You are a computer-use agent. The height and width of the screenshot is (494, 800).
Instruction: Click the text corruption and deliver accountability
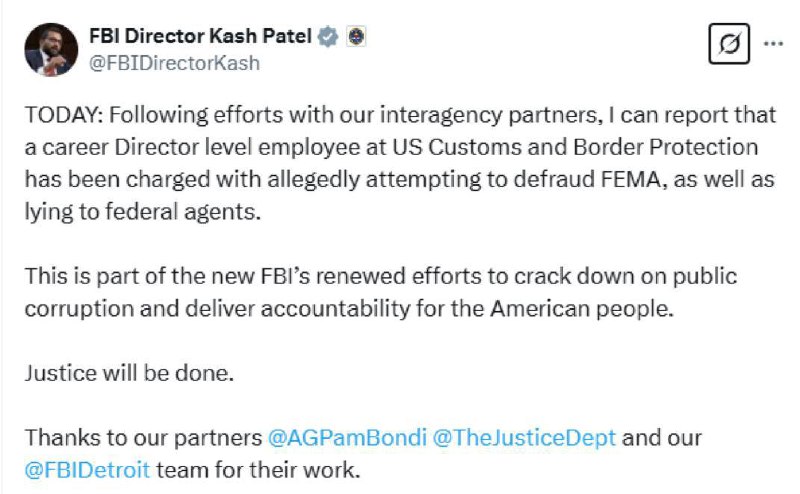coord(217,309)
